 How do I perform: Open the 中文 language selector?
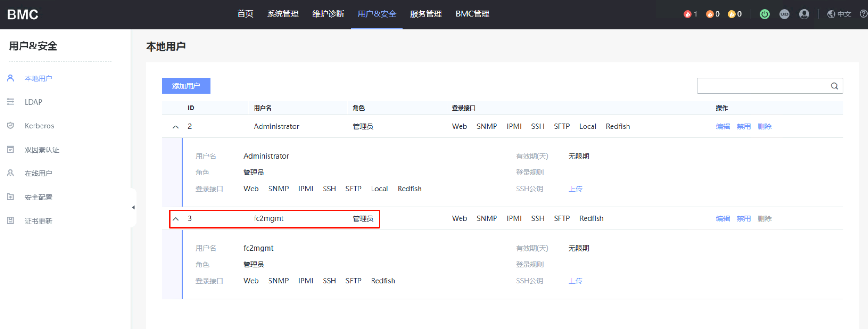pos(839,14)
